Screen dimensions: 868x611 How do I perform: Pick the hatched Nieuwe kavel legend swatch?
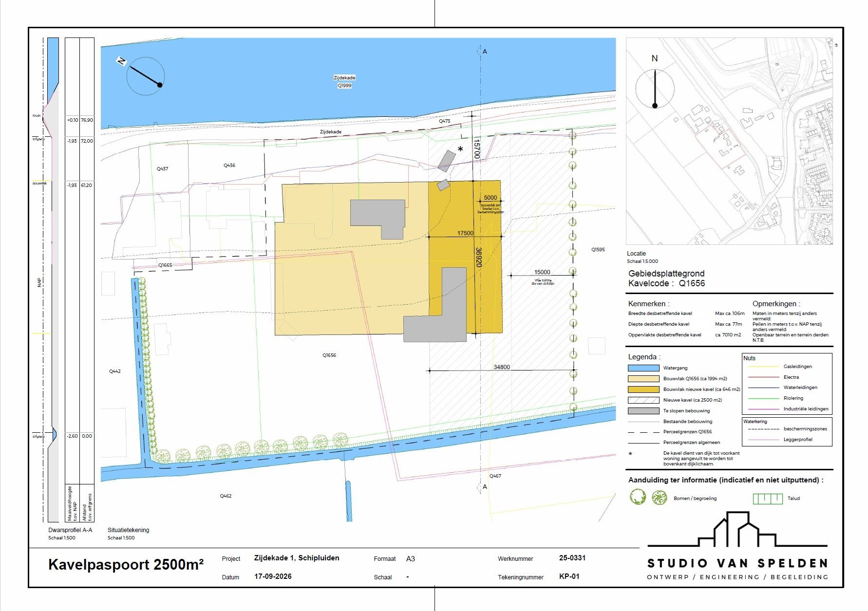click(x=643, y=400)
